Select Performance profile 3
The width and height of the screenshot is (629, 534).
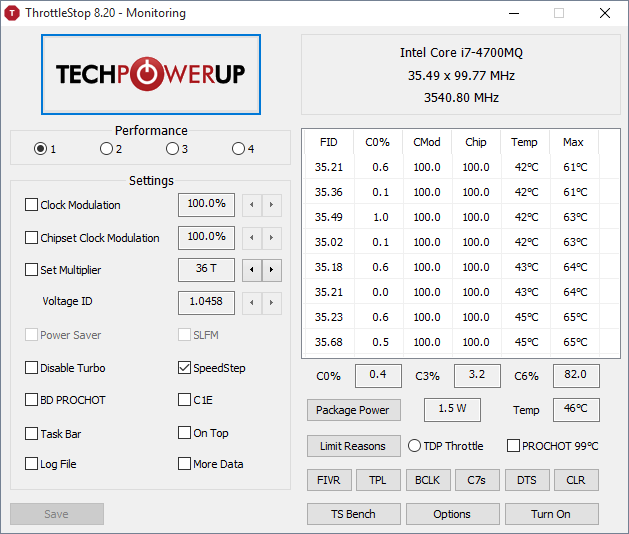tap(172, 149)
